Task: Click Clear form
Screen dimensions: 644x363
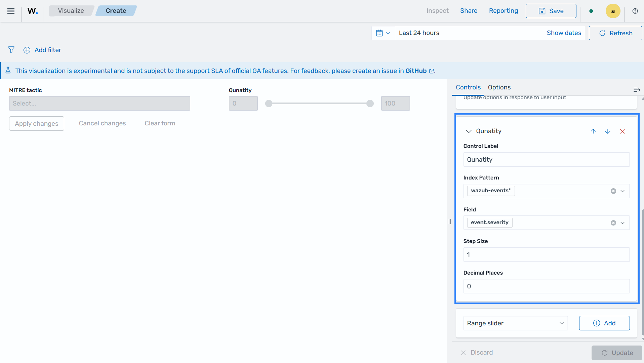Action: (160, 123)
